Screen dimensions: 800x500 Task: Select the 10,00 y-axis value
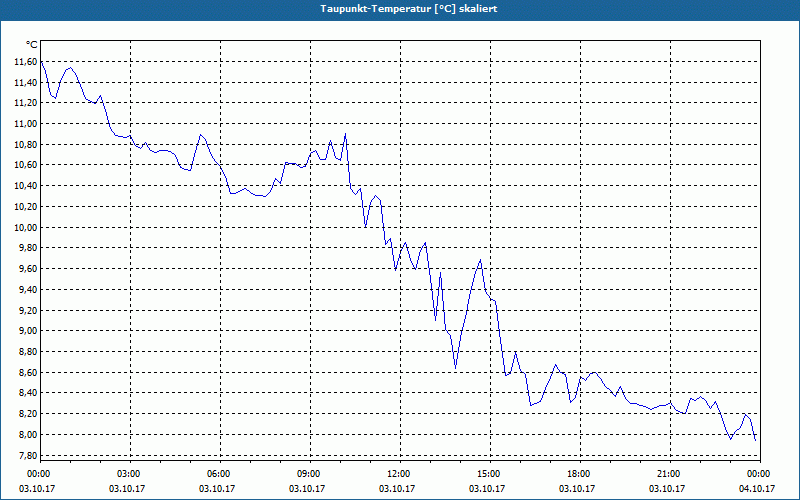[26, 228]
